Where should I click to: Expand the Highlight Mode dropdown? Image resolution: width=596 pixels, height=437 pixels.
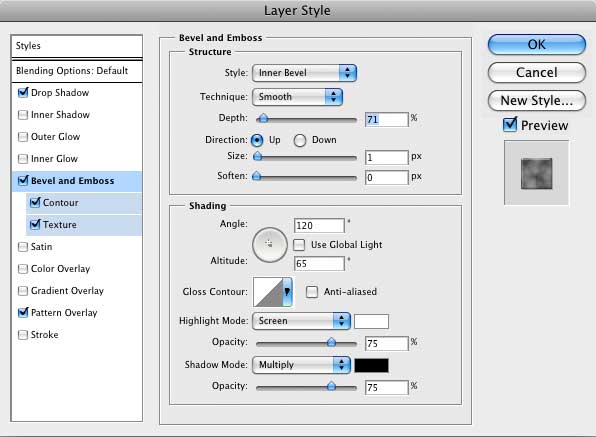point(301,321)
